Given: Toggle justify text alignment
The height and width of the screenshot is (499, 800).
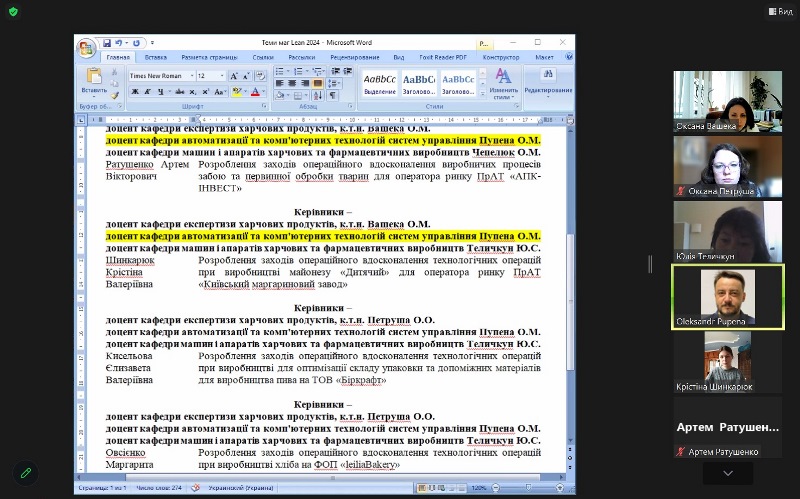Looking at the screenshot, I should tap(316, 83).
